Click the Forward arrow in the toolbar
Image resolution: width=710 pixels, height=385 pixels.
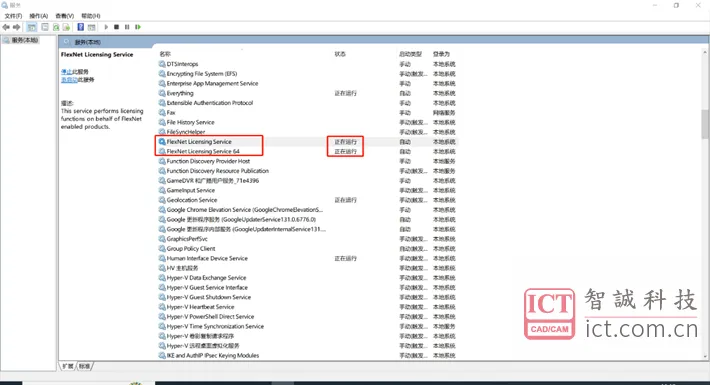point(17,27)
